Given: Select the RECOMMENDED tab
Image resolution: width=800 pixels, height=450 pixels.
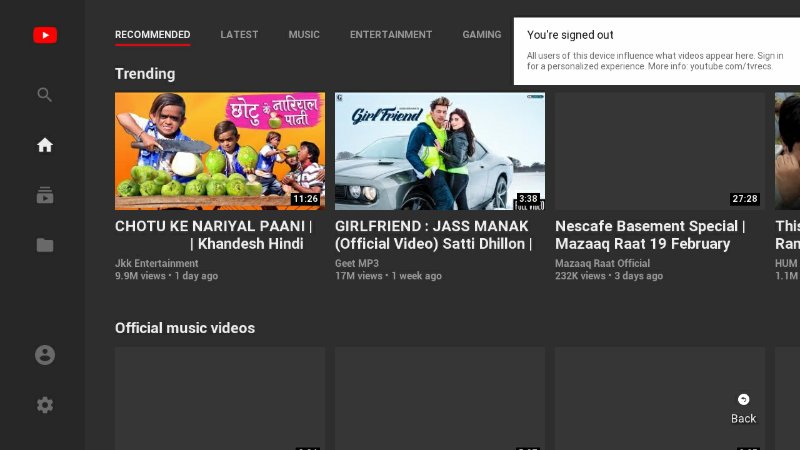Looking at the screenshot, I should coord(153,35).
